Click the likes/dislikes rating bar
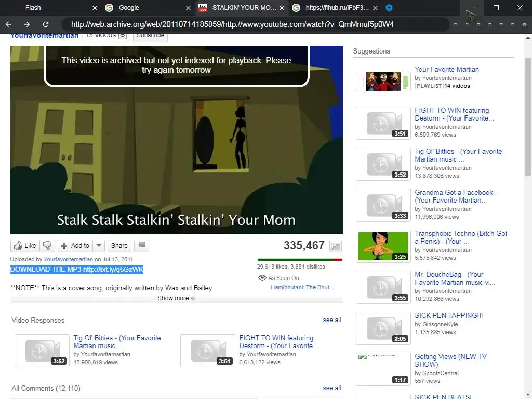 coord(300,260)
